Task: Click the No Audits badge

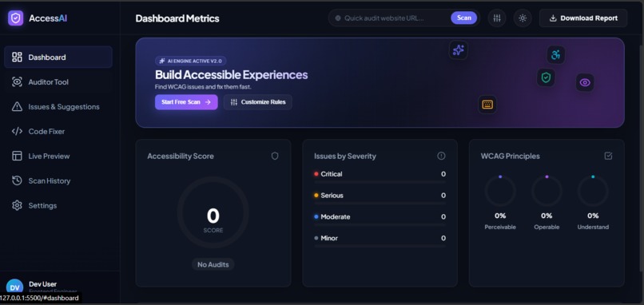Action: (x=213, y=264)
